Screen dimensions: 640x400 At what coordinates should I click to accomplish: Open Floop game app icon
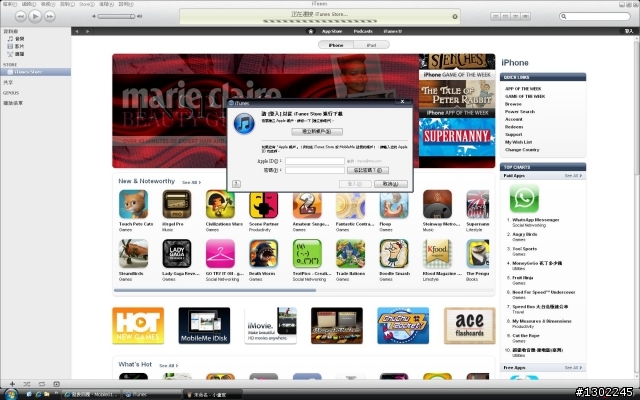[394, 206]
